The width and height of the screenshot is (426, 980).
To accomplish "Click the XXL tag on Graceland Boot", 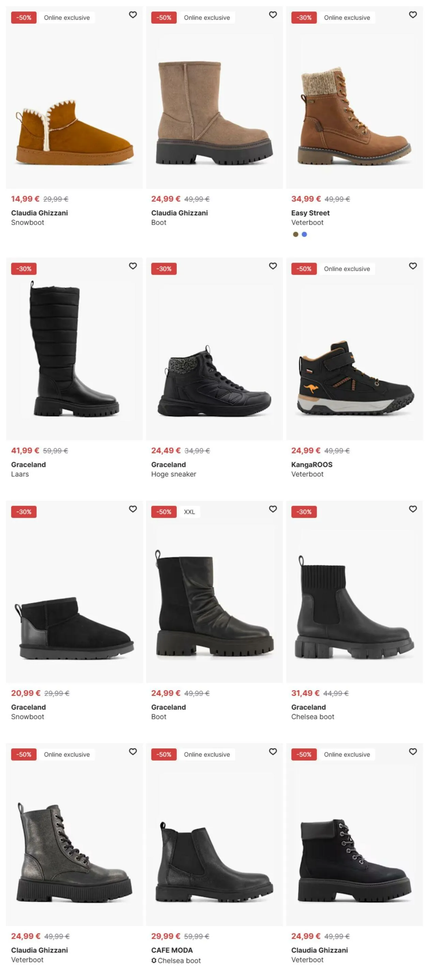I will pyautogui.click(x=189, y=512).
